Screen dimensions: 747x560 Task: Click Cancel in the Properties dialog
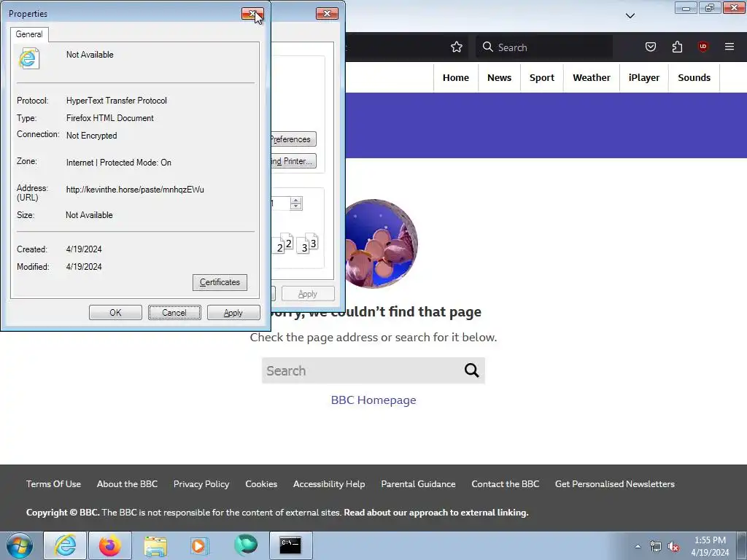[x=174, y=312]
